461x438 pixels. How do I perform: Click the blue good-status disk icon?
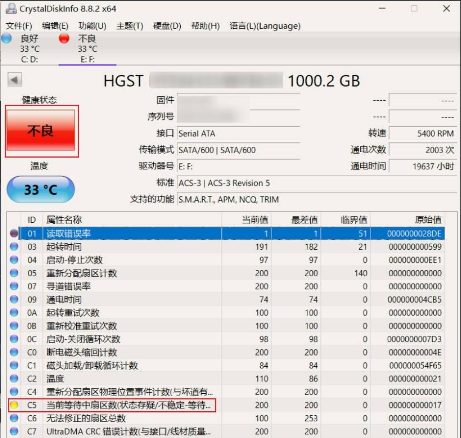[x=6, y=38]
